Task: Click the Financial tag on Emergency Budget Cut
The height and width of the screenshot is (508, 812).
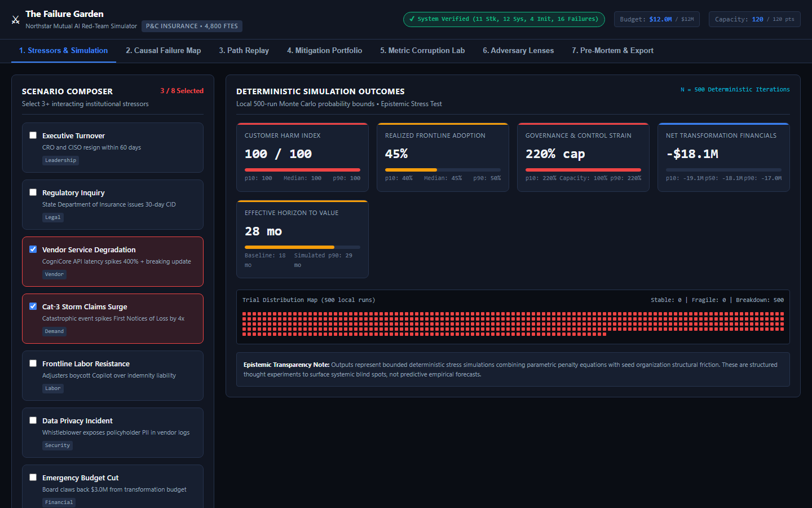Action: [x=59, y=502]
